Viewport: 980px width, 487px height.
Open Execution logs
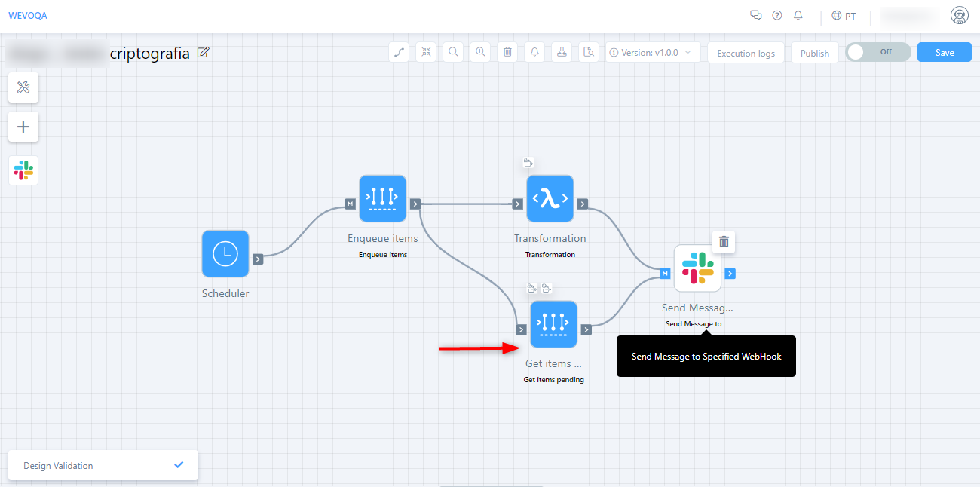point(746,53)
